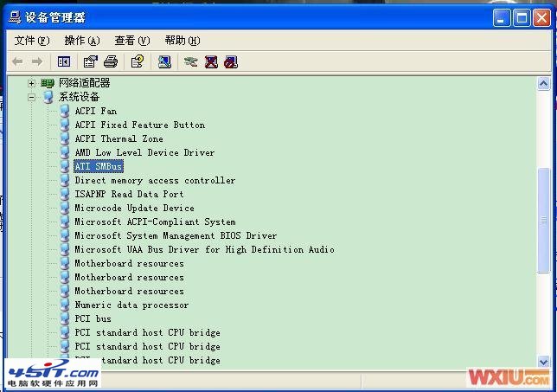Click the Forward arrow in the toolbar
Image resolution: width=557 pixels, height=392 pixels.
37,61
